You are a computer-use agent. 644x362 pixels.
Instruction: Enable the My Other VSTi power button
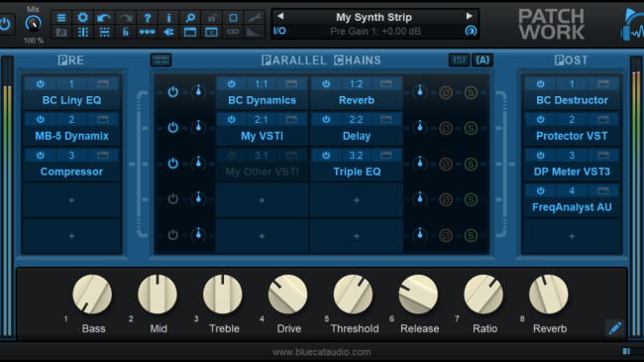[232, 156]
